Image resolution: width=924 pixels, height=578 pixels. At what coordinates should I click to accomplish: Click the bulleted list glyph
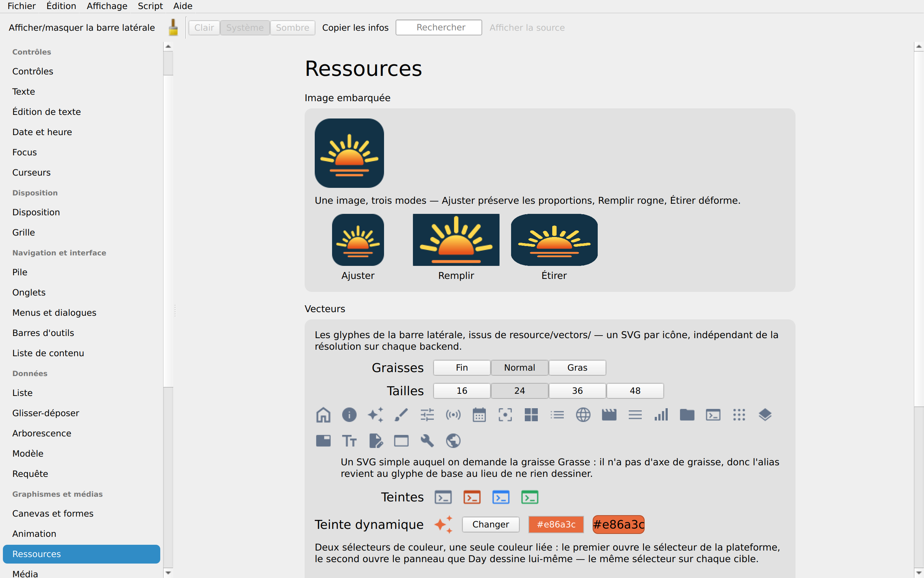pos(557,415)
